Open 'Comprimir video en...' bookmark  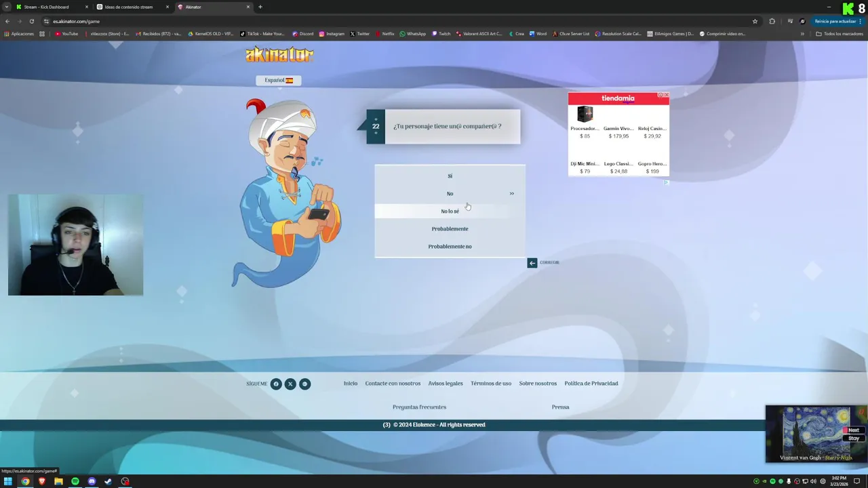tap(722, 34)
